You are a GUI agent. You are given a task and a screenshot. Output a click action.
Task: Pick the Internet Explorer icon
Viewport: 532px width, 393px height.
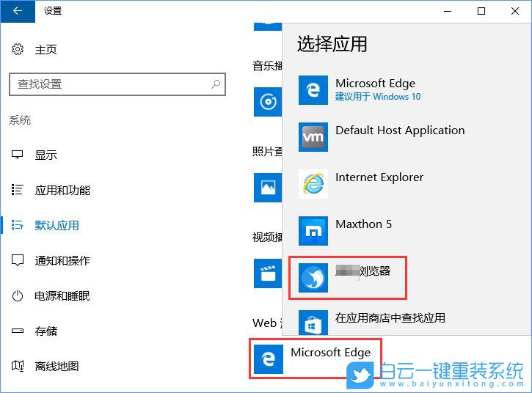(313, 184)
